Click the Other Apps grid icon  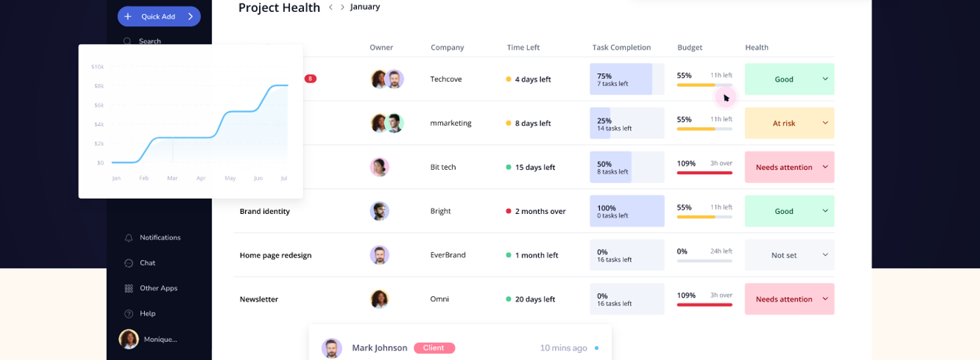coord(129,289)
